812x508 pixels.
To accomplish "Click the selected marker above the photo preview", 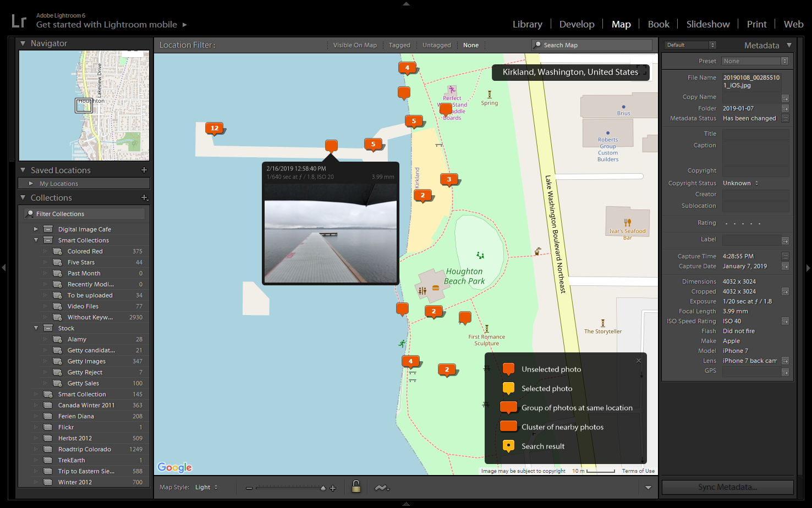I will tap(331, 146).
